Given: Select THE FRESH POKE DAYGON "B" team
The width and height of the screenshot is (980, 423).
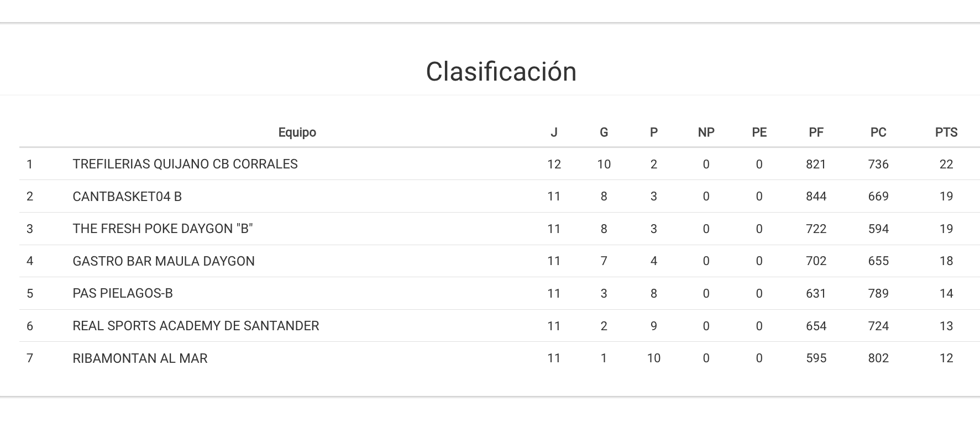Looking at the screenshot, I should (163, 229).
